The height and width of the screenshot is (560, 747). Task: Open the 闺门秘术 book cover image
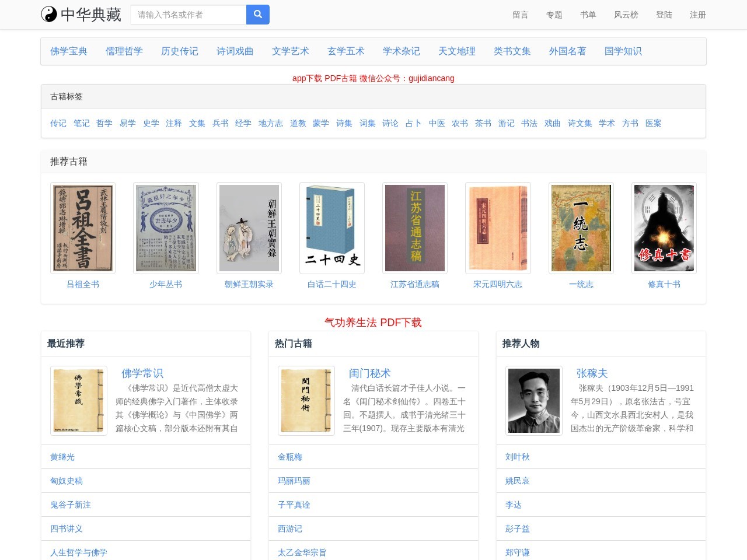pos(306,401)
